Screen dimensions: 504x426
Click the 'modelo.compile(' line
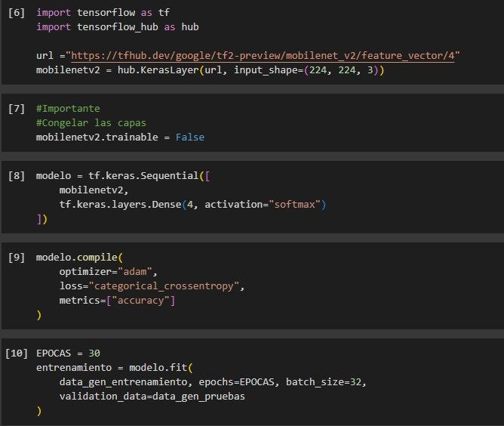tap(79, 258)
